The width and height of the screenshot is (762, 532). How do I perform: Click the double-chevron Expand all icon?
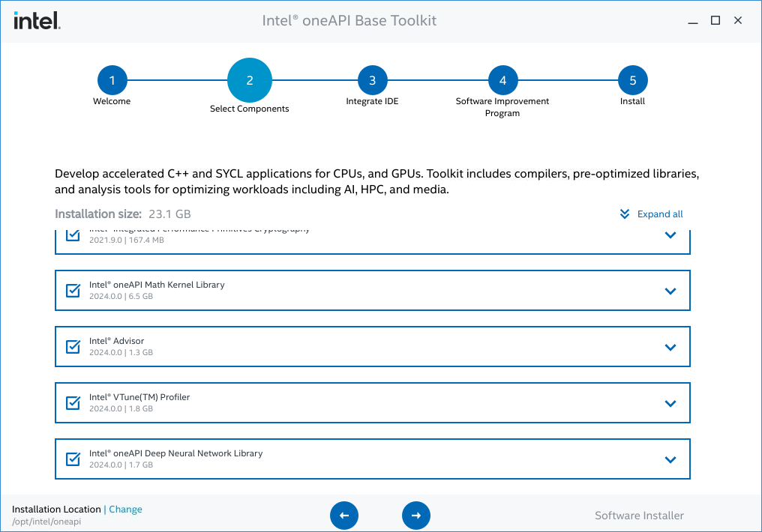pyautogui.click(x=625, y=214)
